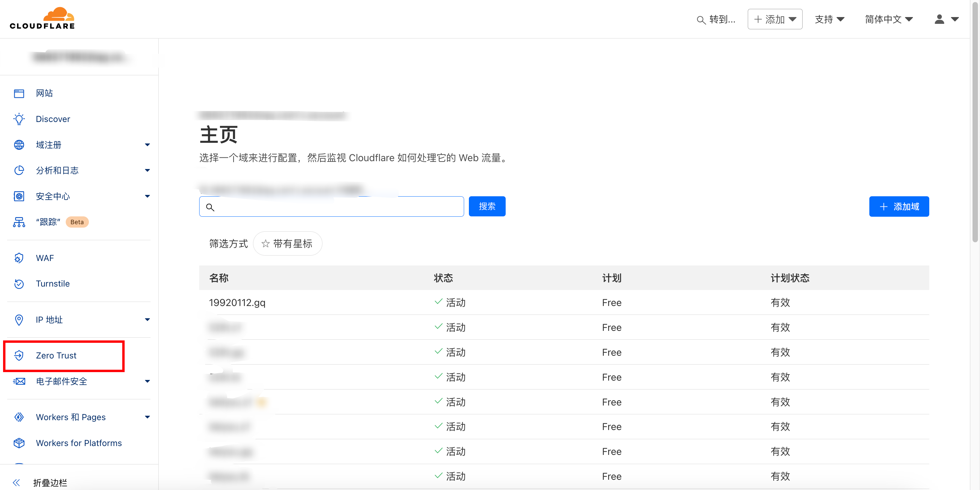The width and height of the screenshot is (980, 490).
Task: Open the 添加 dropdown in header
Action: click(x=775, y=19)
